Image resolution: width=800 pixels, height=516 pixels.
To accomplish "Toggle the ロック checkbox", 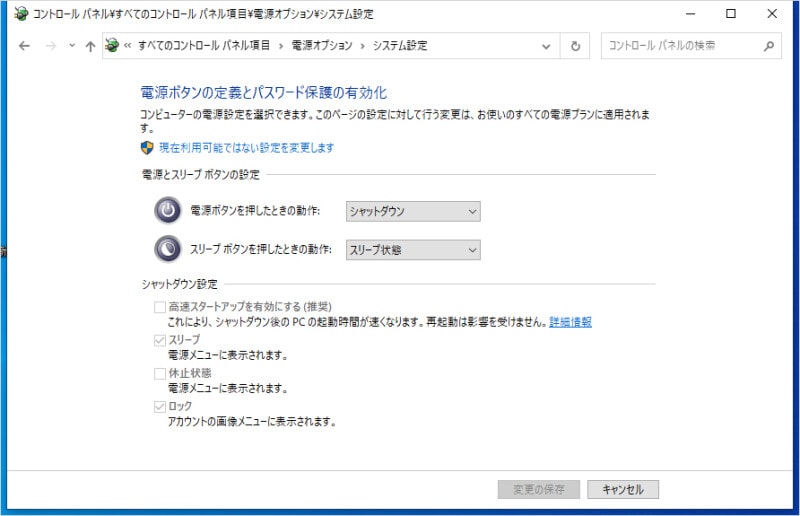I will (160, 406).
